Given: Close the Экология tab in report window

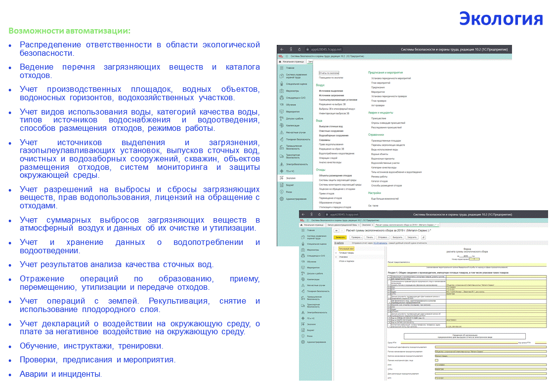Looking at the screenshot, I should 372,225.
